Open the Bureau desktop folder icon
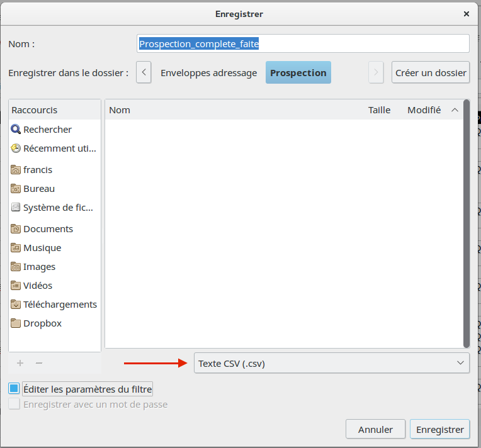This screenshot has height=448, width=481. pos(16,189)
